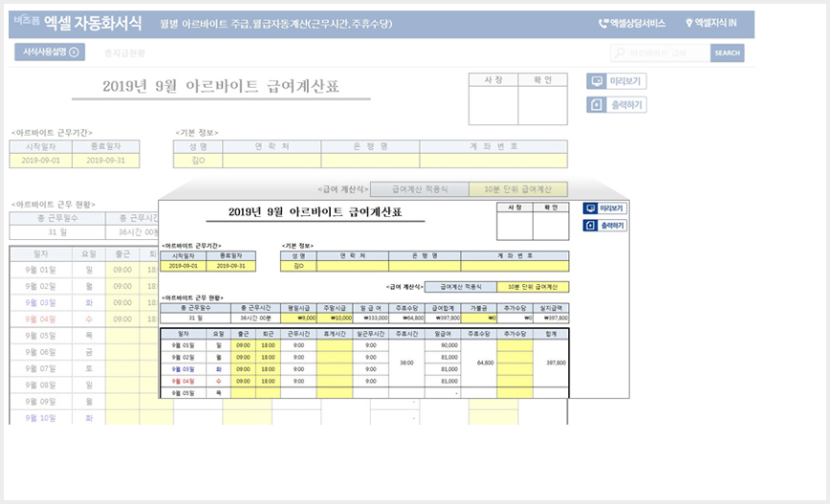Click inset 9월 05일 empty 출근 cell

coord(243,393)
